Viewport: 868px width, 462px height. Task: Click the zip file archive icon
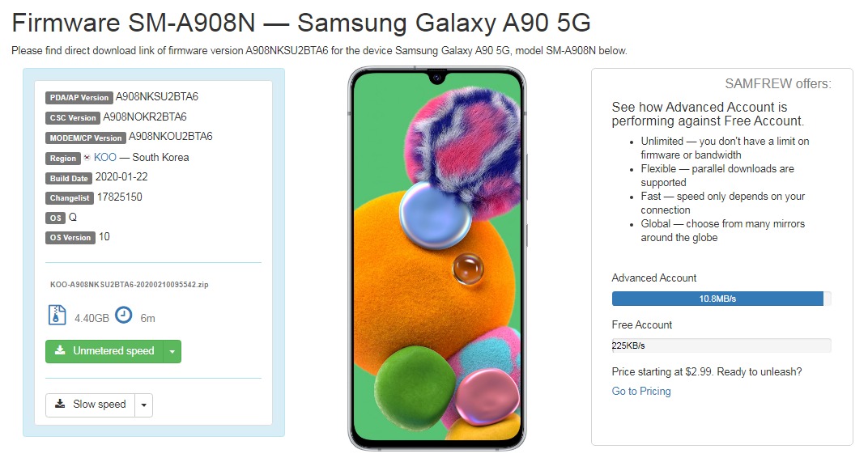56,316
